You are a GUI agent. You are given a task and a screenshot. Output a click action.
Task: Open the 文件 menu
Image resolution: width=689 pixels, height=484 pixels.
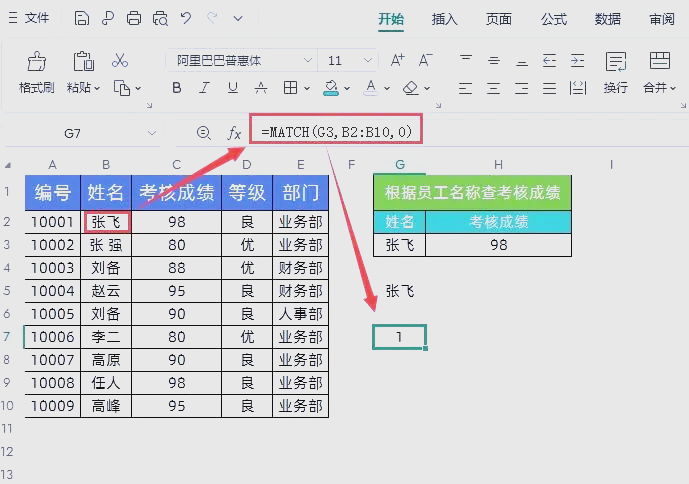point(29,18)
